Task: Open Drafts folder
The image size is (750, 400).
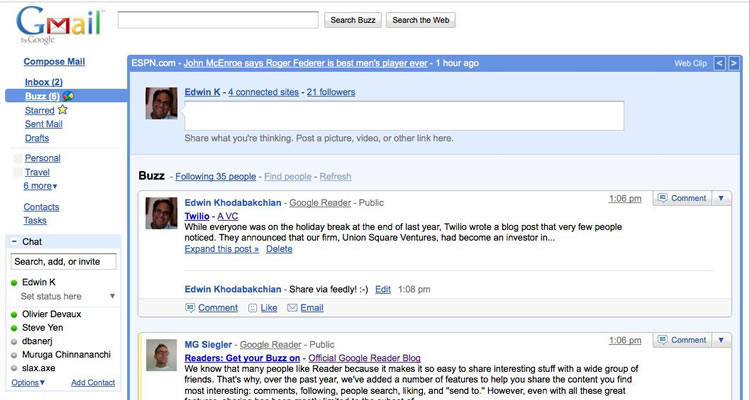Action: pos(37,138)
